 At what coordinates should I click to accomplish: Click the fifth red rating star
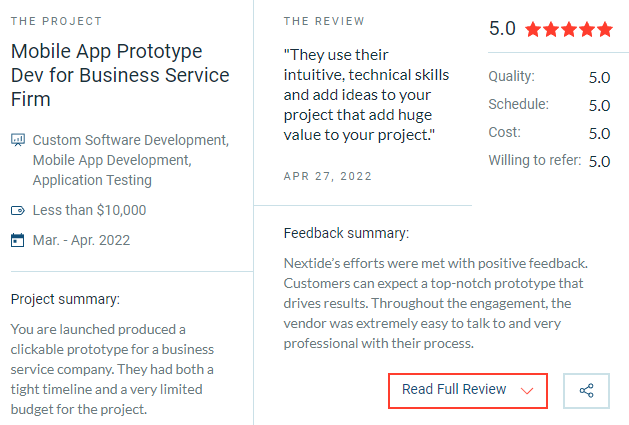click(x=604, y=29)
